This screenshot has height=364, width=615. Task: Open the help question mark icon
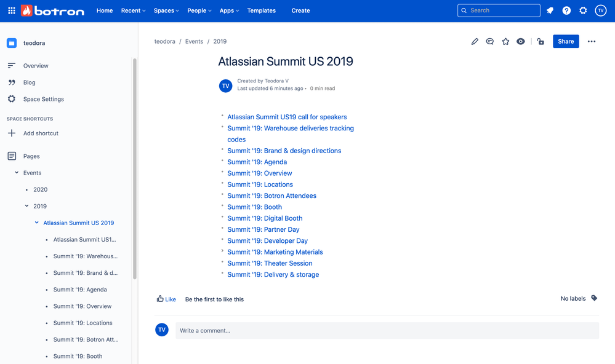(x=566, y=10)
